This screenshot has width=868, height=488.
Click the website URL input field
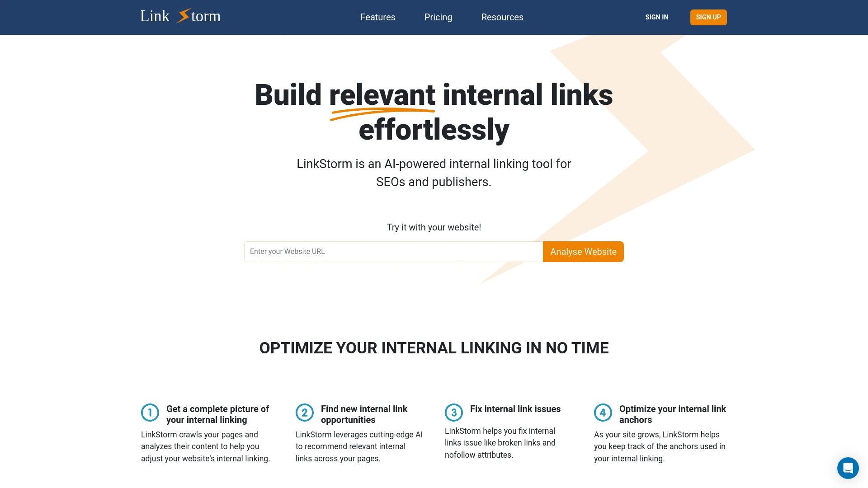tap(393, 251)
